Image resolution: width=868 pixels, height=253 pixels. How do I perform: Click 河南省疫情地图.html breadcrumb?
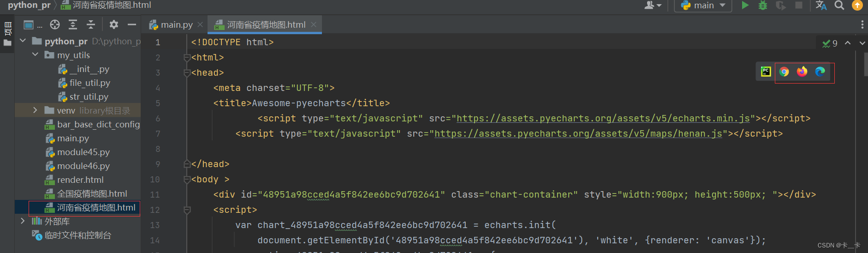(106, 5)
